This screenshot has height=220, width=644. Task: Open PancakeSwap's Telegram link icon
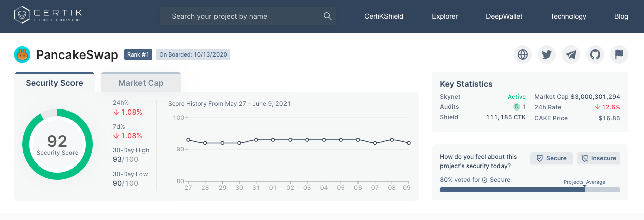click(x=571, y=54)
